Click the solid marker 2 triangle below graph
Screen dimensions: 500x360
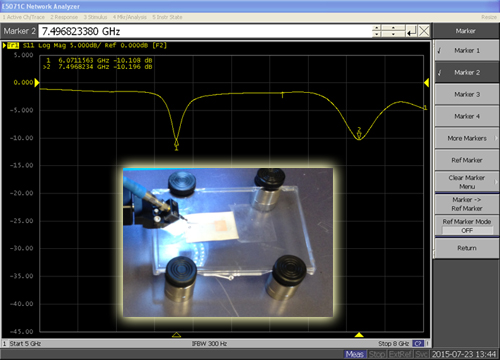click(x=359, y=335)
